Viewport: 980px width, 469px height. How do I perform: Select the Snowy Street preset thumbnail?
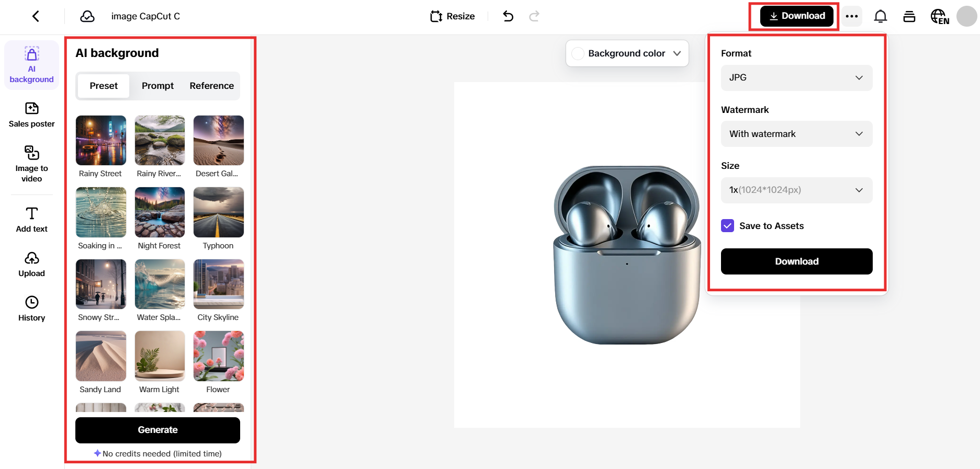pyautogui.click(x=101, y=284)
